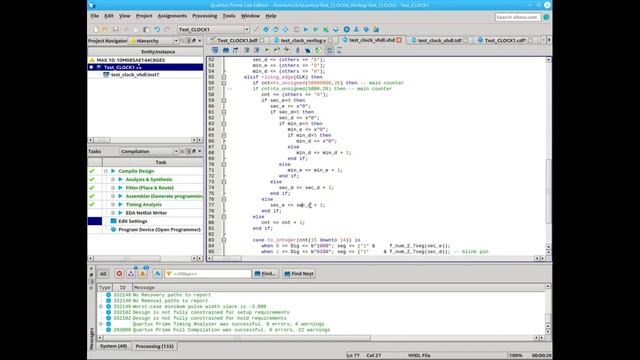Click 'No Recovery paths to report' message
Image resolution: width=640 pixels, height=360 pixels.
pos(172,295)
